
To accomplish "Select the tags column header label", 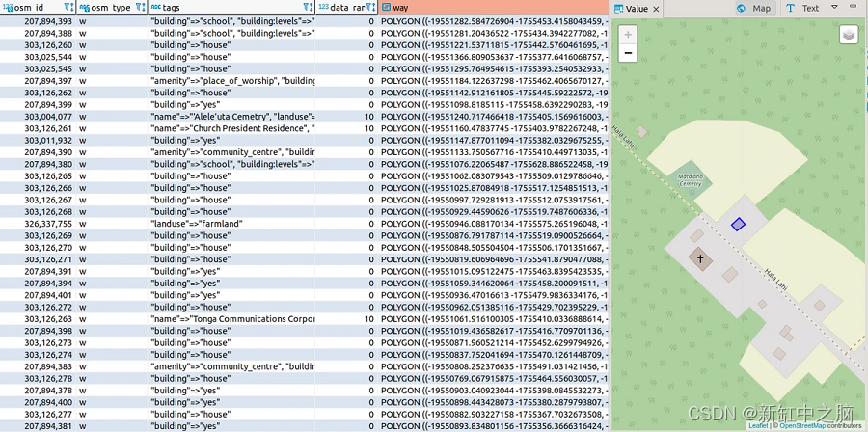I will pos(171,8).
